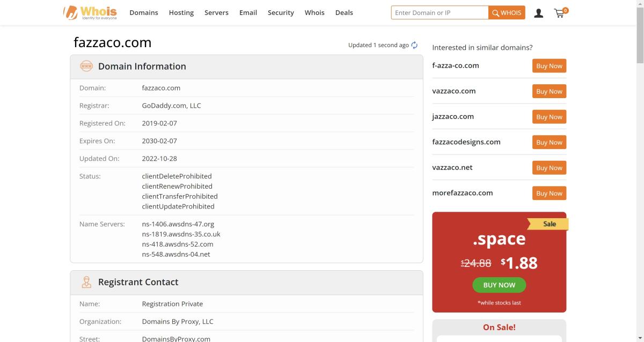Open the Domains menu
This screenshot has width=644, height=342.
[143, 13]
